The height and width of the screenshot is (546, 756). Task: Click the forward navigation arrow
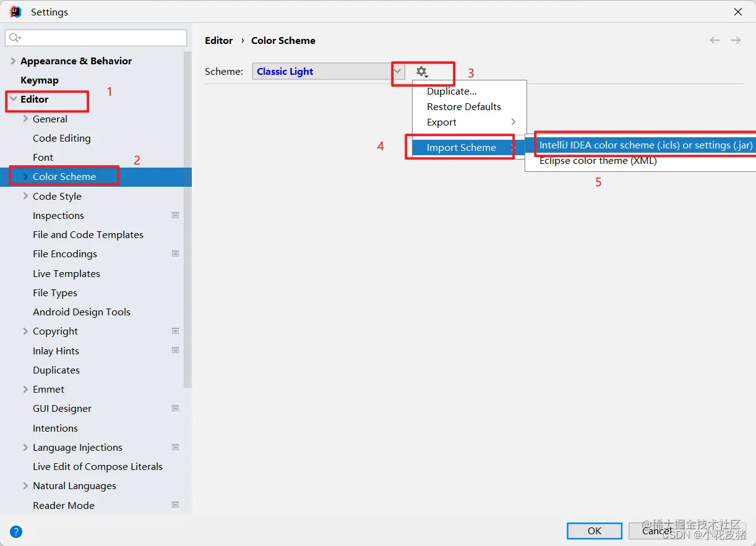point(736,40)
